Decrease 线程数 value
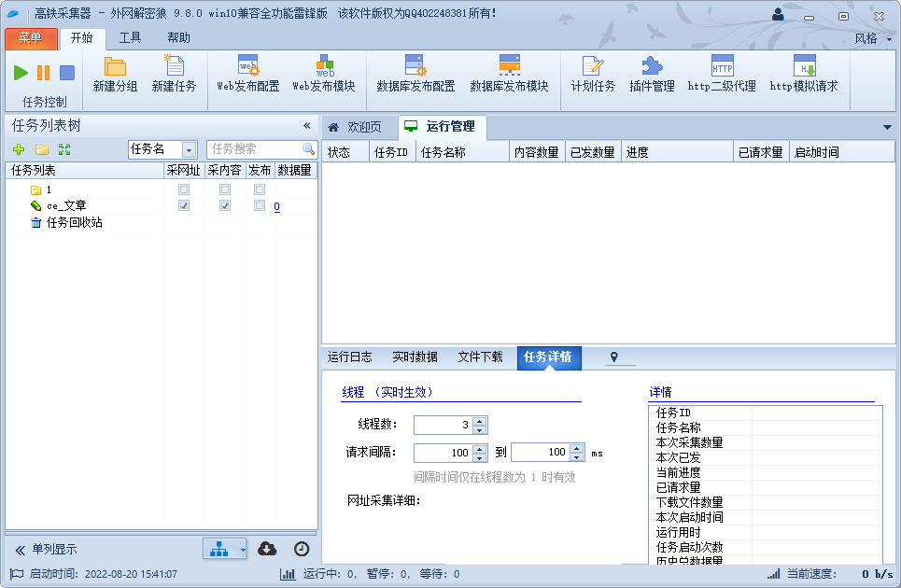This screenshot has height=588, width=901. coord(481,429)
